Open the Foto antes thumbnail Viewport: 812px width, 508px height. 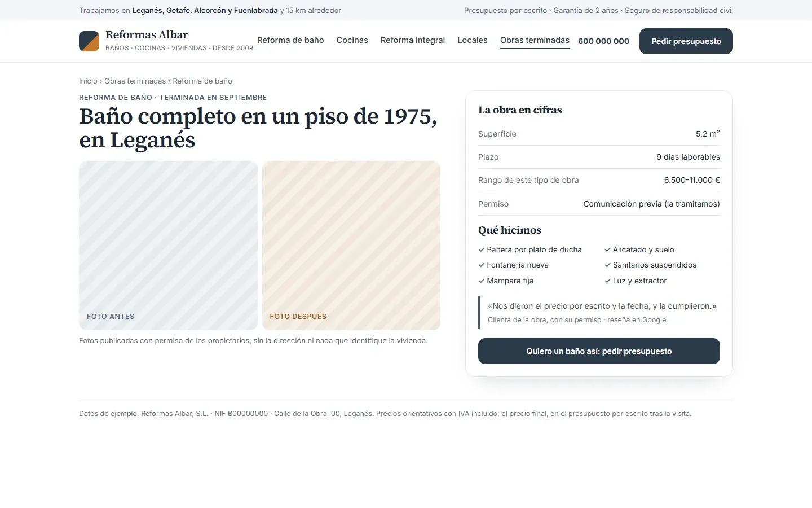pos(168,246)
